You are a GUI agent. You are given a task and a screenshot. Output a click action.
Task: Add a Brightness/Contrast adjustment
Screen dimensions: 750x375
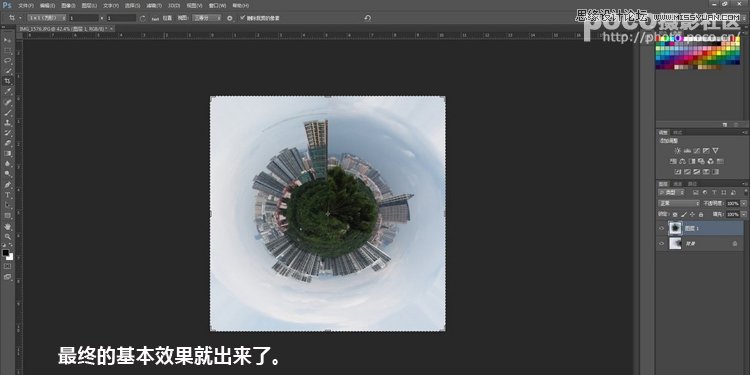coord(677,151)
